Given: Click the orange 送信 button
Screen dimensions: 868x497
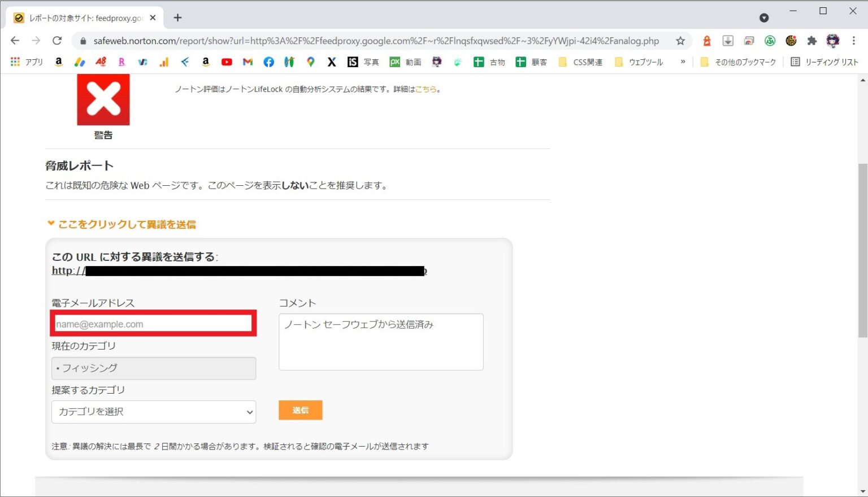Looking at the screenshot, I should [300, 410].
